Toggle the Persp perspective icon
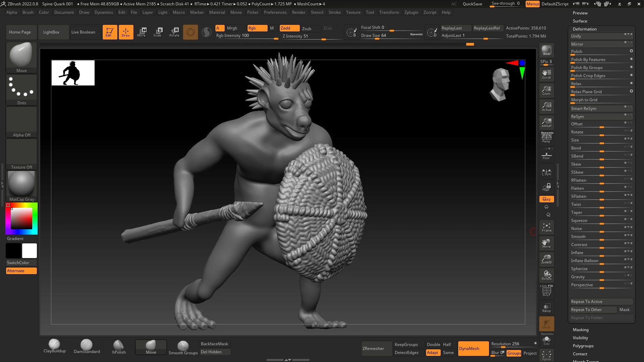The image size is (644, 362). 546,138
